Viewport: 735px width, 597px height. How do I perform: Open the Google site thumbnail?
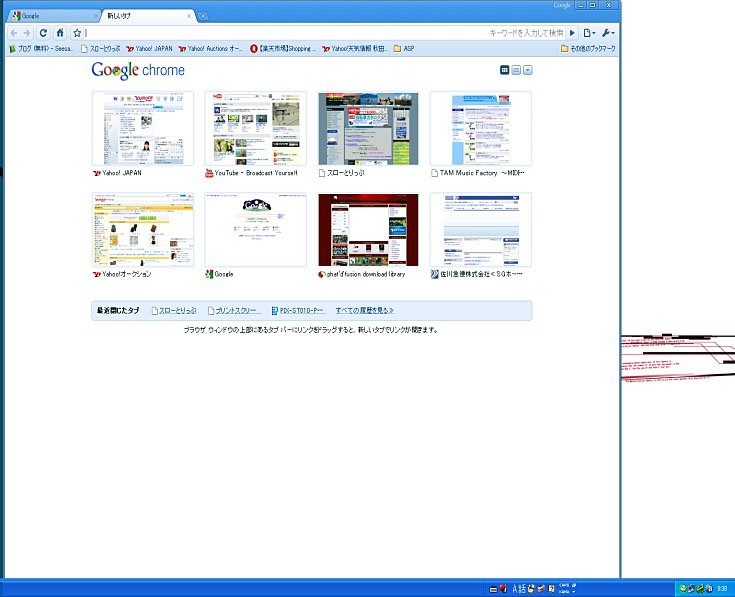(x=255, y=230)
